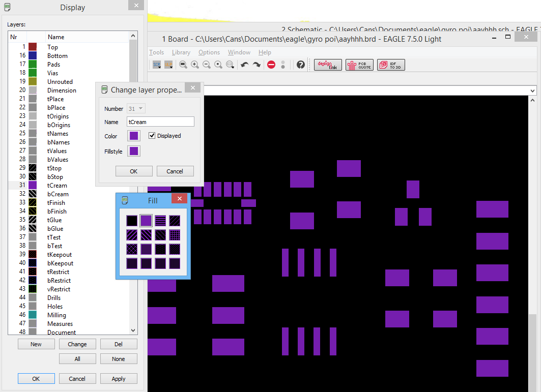Viewport: 541px width, 392px height.
Task: Click the Color swatch for tCream layer
Action: pos(134,136)
